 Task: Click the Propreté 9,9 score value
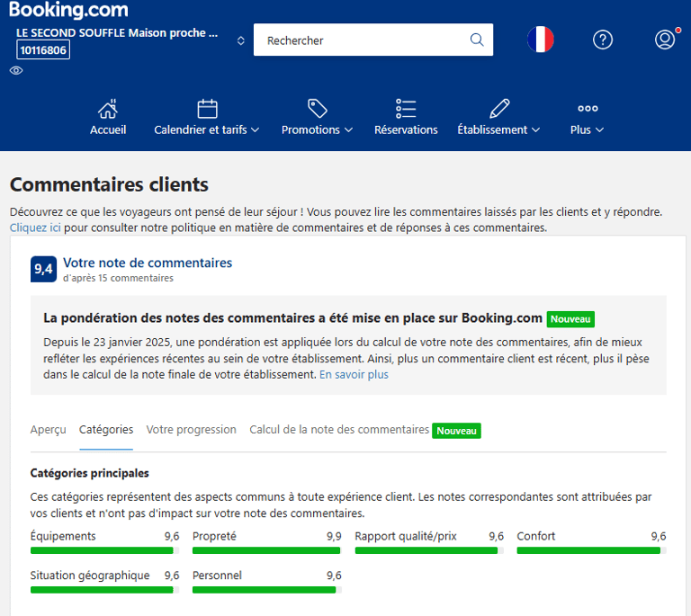coord(334,536)
